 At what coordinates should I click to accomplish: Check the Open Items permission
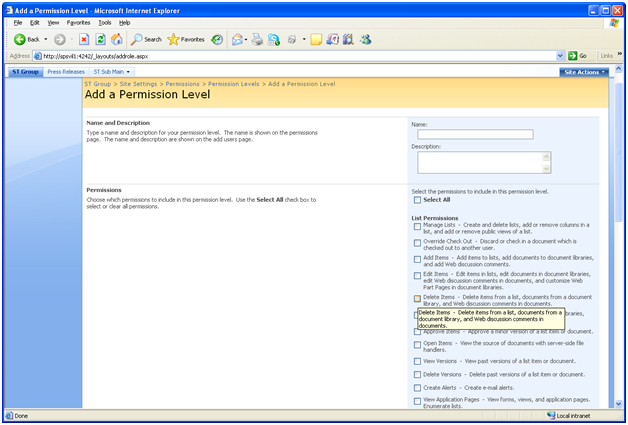(417, 345)
